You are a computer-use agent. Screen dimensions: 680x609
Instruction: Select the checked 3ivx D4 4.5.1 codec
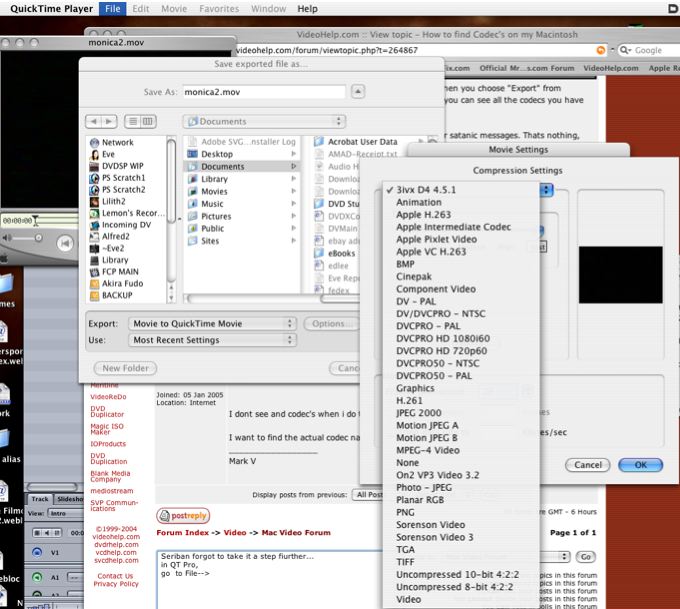tap(425, 190)
